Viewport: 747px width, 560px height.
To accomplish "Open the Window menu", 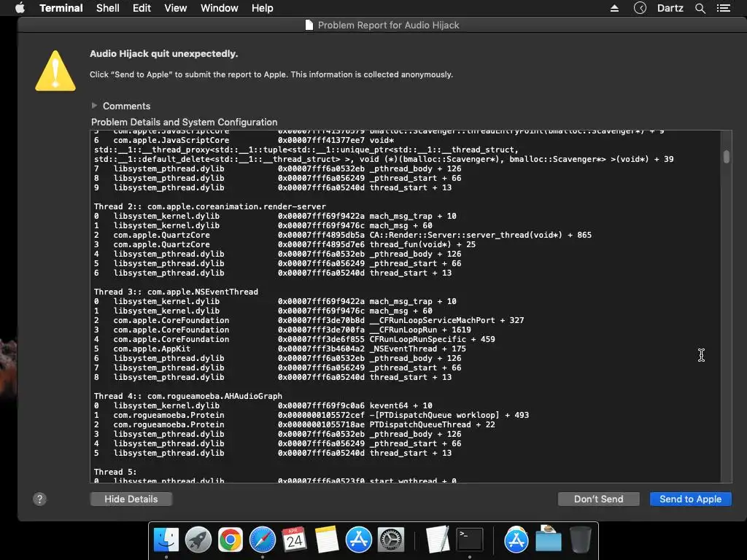I will pos(219,8).
